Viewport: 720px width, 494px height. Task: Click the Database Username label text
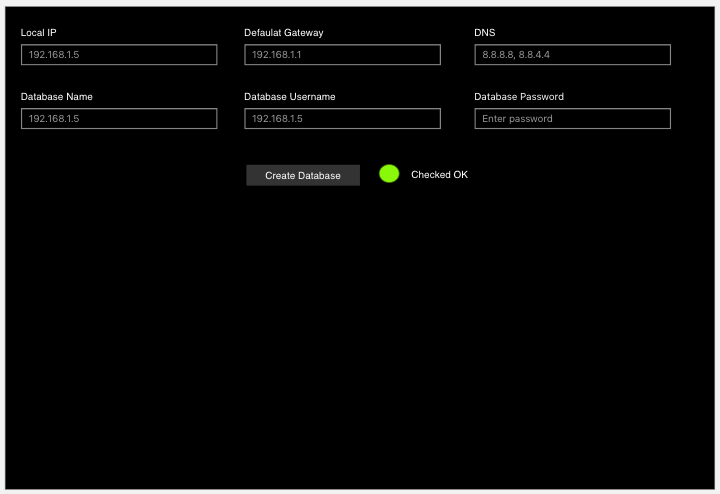pyautogui.click(x=290, y=97)
